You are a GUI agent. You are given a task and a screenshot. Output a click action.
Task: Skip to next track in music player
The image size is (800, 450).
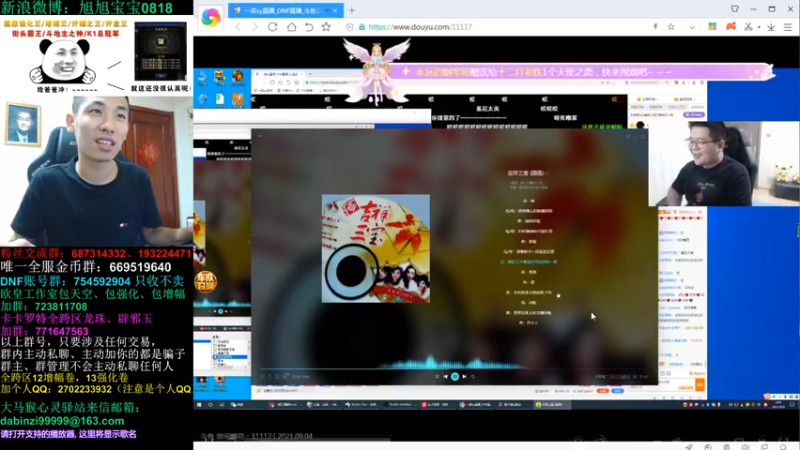pos(464,377)
